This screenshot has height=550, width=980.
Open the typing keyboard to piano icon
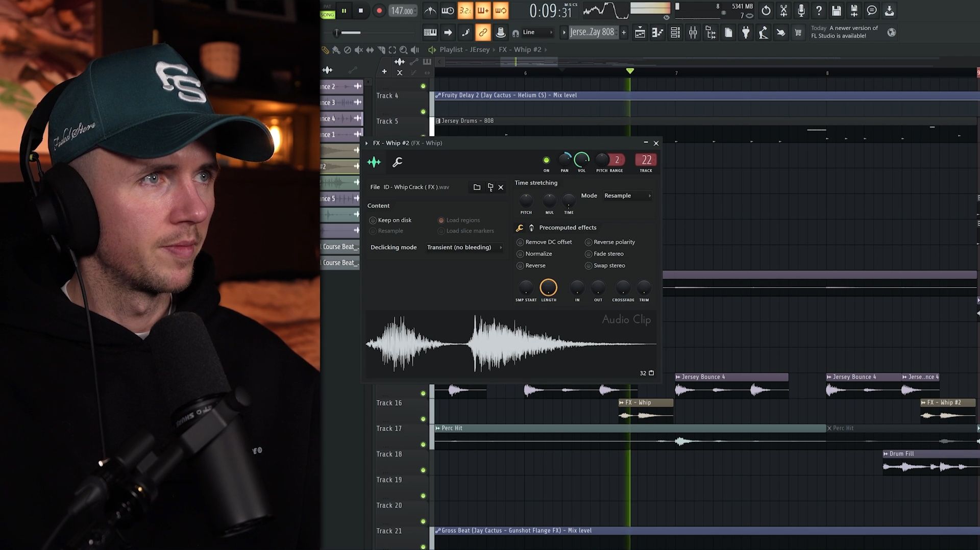pyautogui.click(x=430, y=33)
